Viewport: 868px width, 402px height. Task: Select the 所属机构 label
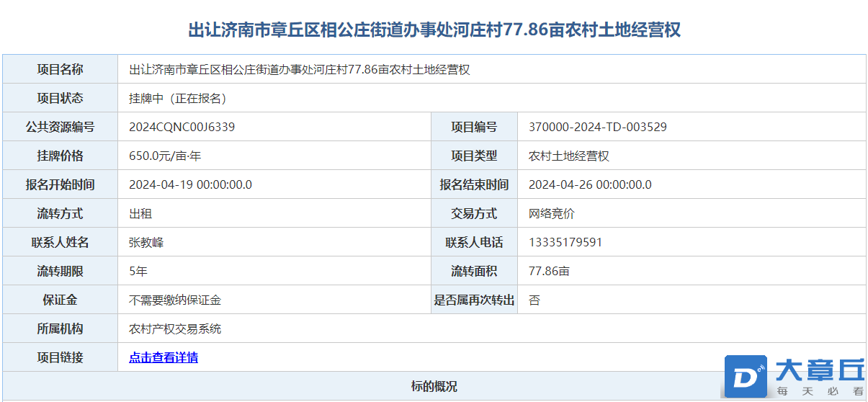point(60,329)
